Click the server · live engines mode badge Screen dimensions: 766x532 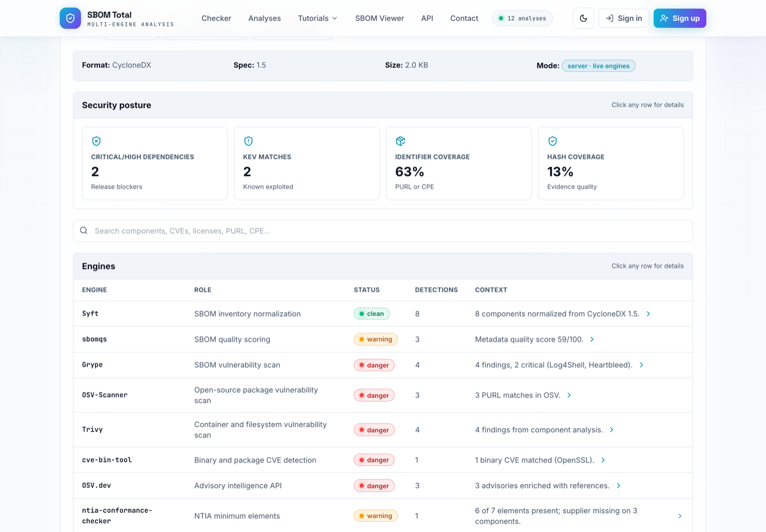click(x=599, y=66)
